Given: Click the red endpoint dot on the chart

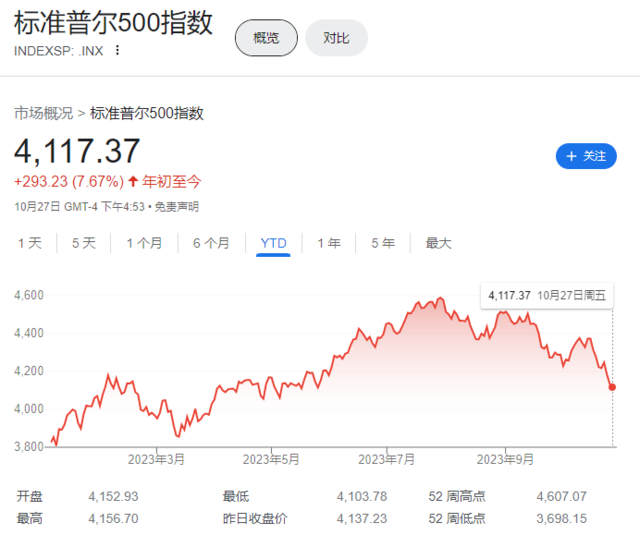Looking at the screenshot, I should 612,387.
